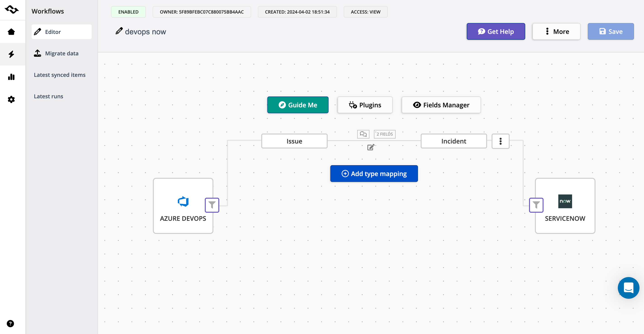644x334 pixels.
Task: Open the Plugins panel
Action: point(365,105)
